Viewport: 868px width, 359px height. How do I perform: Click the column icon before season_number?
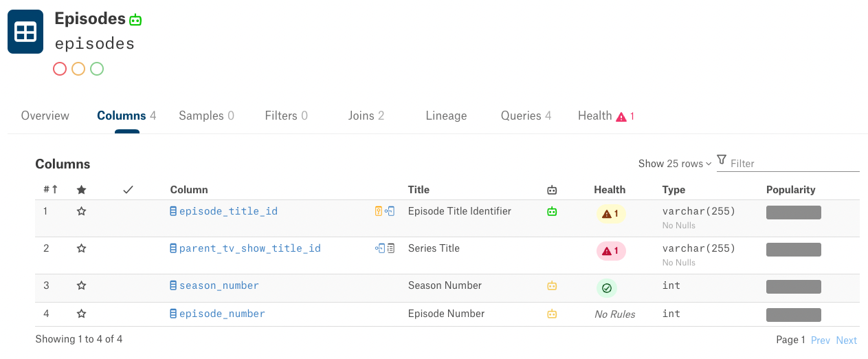pos(173,285)
